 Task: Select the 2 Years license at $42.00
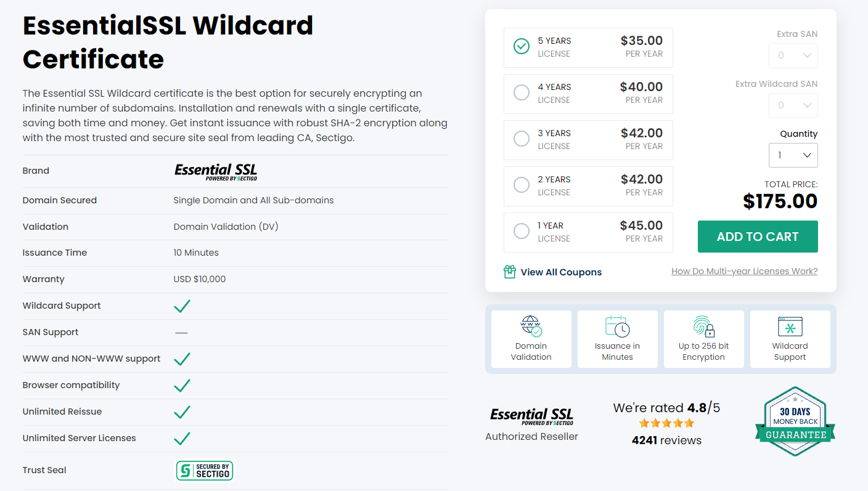coord(588,186)
